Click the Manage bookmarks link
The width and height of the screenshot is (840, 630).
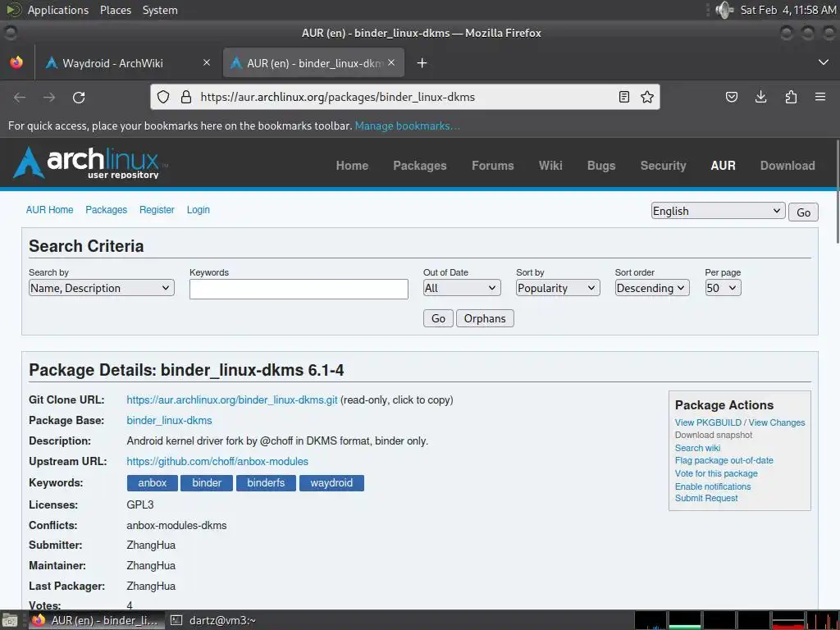point(407,126)
